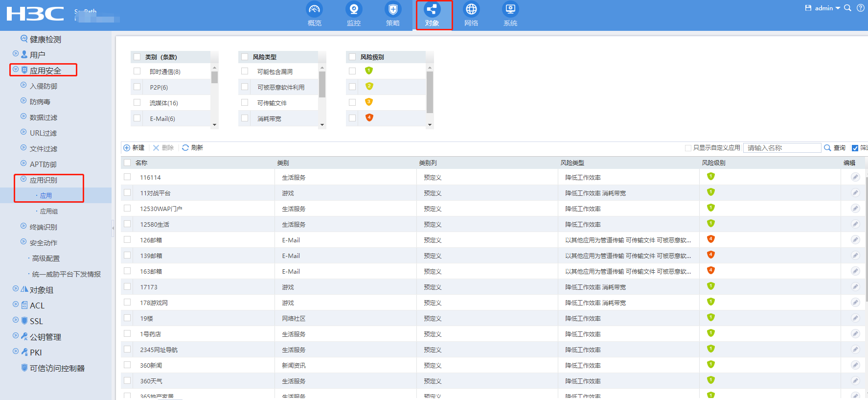
Task: Expand the 入侵防御 tree node
Action: pos(23,85)
